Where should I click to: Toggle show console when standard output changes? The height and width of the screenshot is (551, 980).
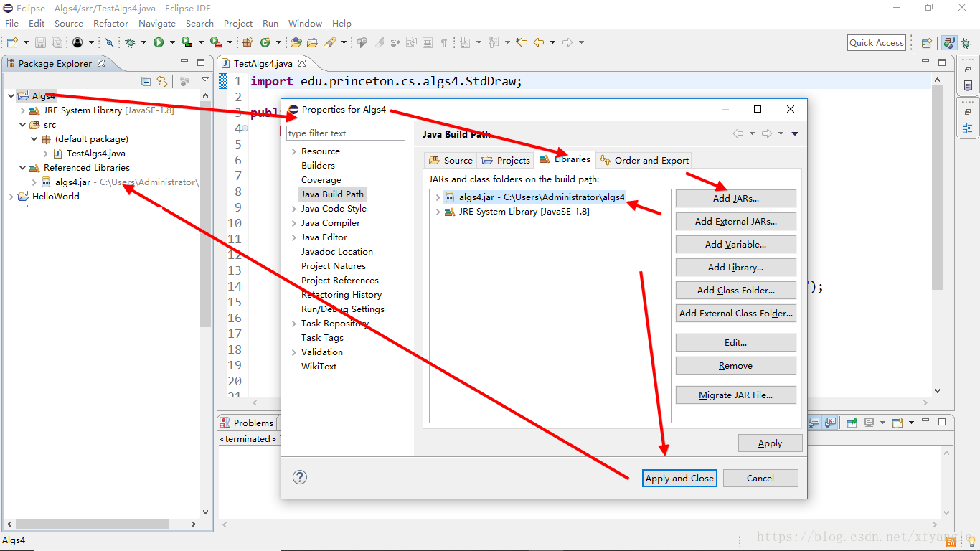[x=814, y=423]
